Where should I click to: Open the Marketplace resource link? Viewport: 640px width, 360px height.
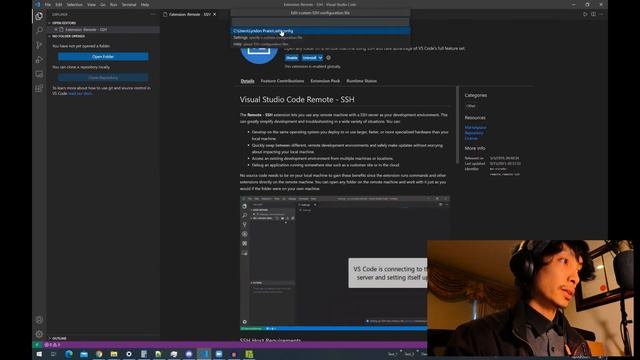[475, 127]
